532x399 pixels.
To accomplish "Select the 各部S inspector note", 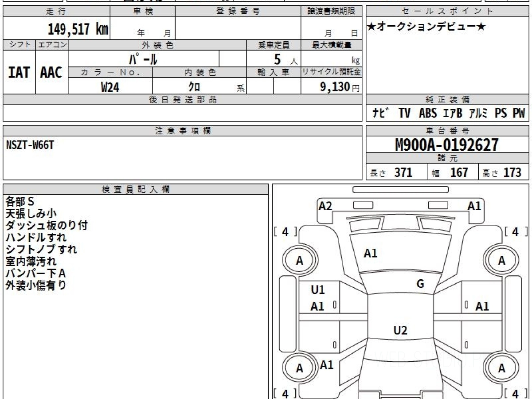I will (20, 202).
